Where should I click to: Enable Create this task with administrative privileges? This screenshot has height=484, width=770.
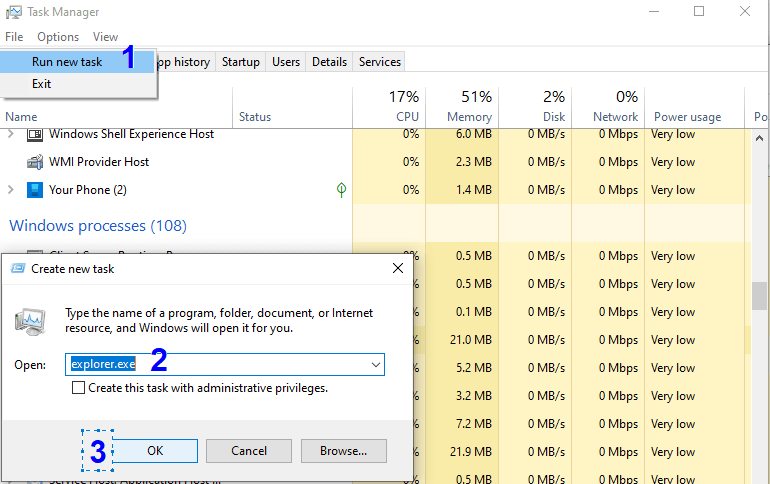pos(78,388)
